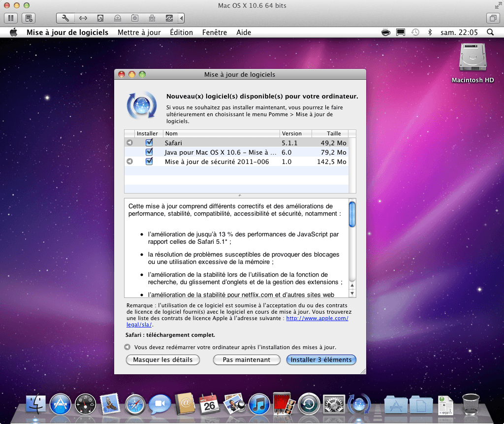Pause the virtual machine
Screen dimensions: 504x424
[11, 18]
